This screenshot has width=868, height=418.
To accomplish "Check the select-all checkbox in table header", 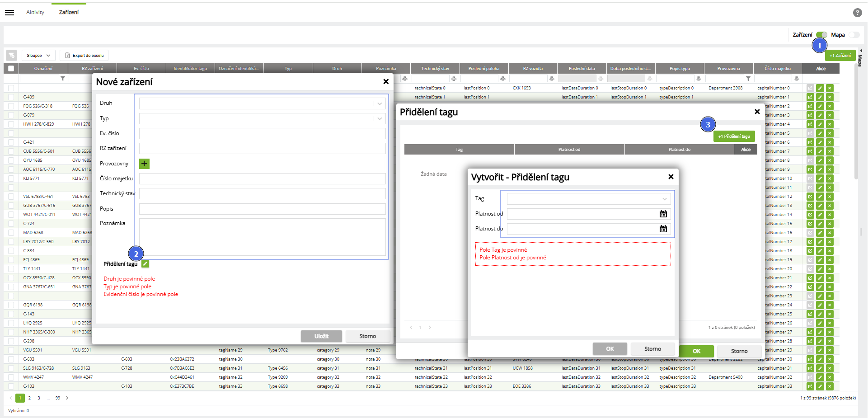I will coord(11,69).
